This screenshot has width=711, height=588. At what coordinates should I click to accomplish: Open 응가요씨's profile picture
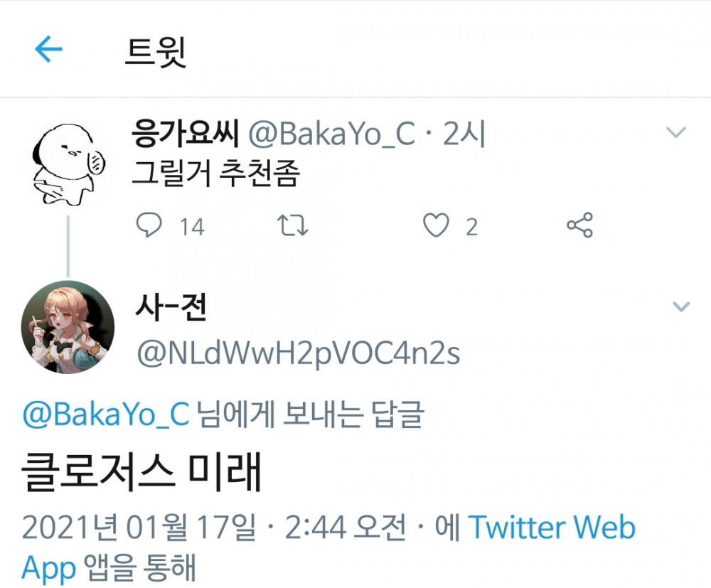coord(69,164)
